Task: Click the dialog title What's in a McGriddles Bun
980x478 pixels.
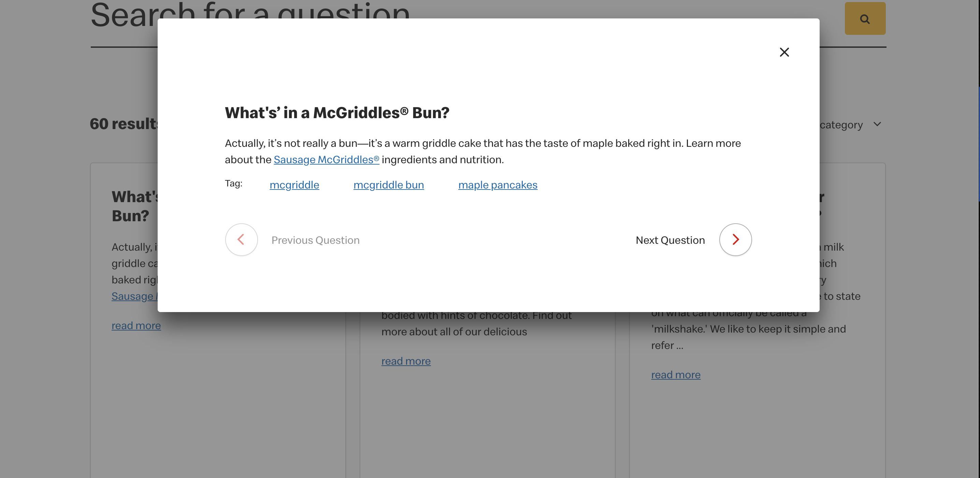Action: pyautogui.click(x=337, y=113)
